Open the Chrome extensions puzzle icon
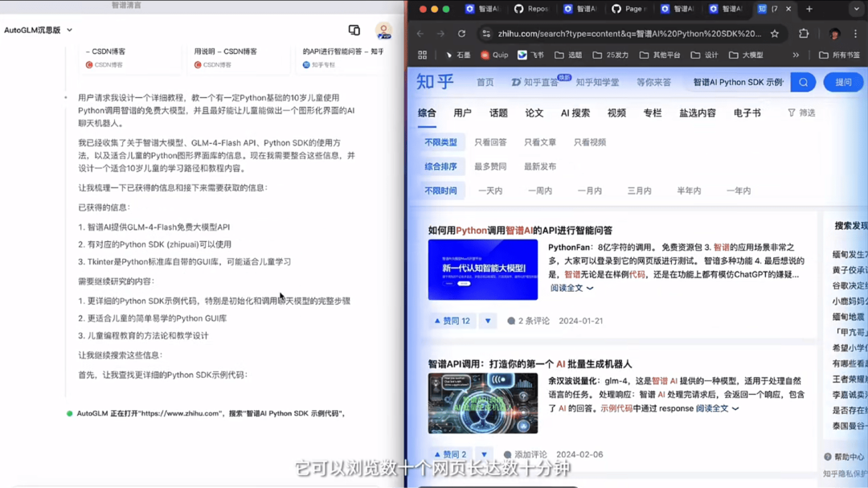Viewport: 868px width, 488px height. (804, 34)
